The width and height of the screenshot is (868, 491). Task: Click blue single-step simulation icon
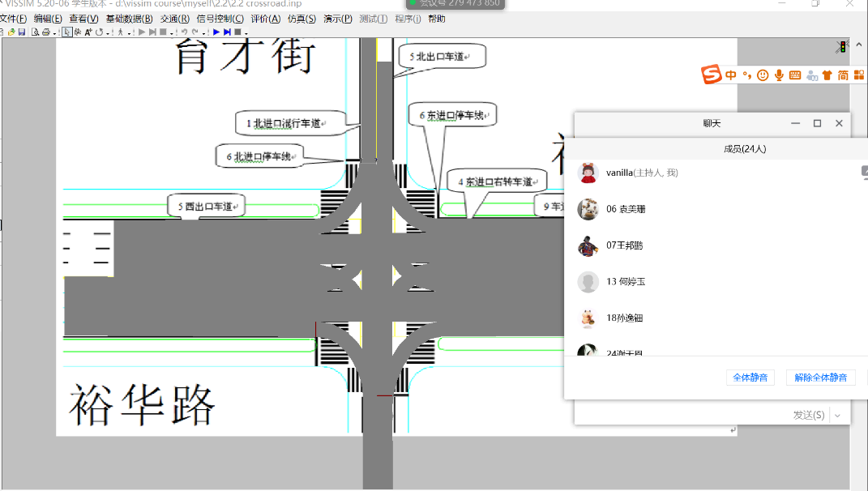tap(227, 32)
